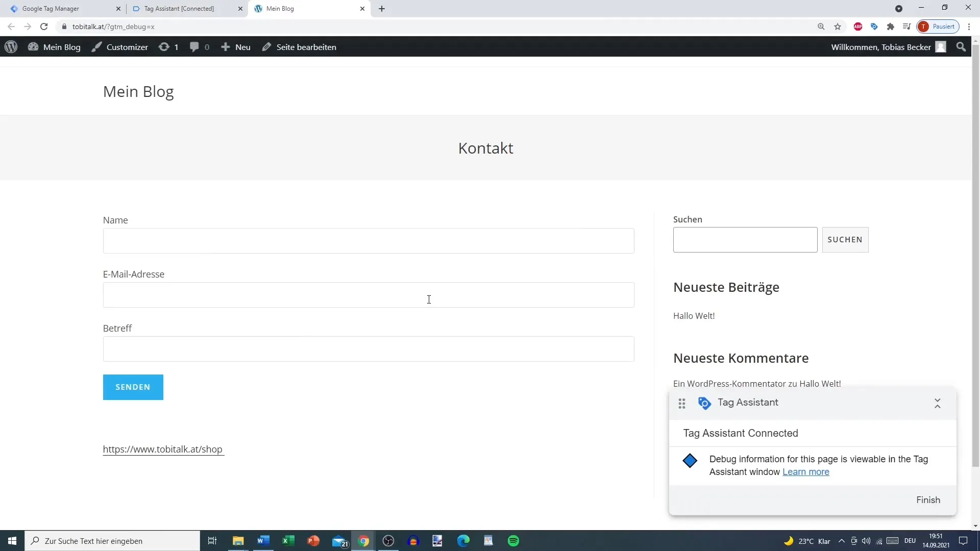Open Microsoft Edge from taskbar
Viewport: 980px width, 551px height.
463,541
